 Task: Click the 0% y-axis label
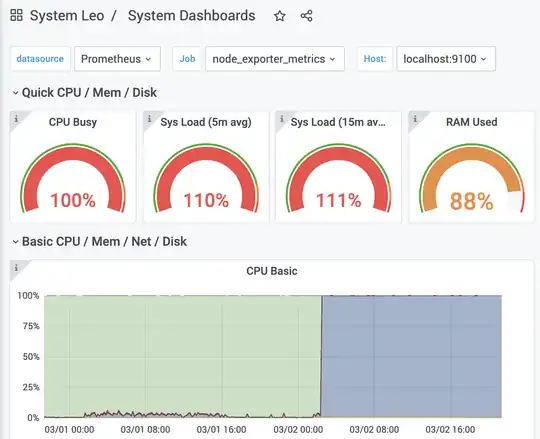coord(33,418)
